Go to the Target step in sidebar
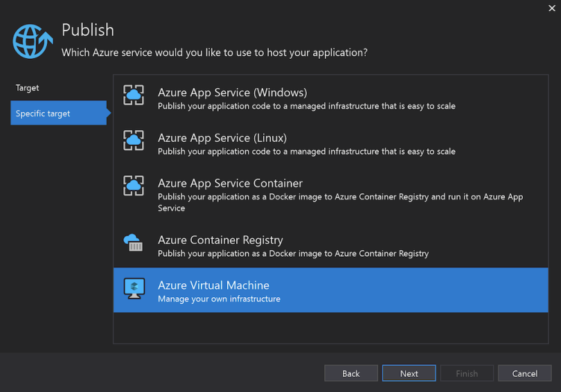Image resolution: width=561 pixels, height=392 pixels. (x=28, y=88)
